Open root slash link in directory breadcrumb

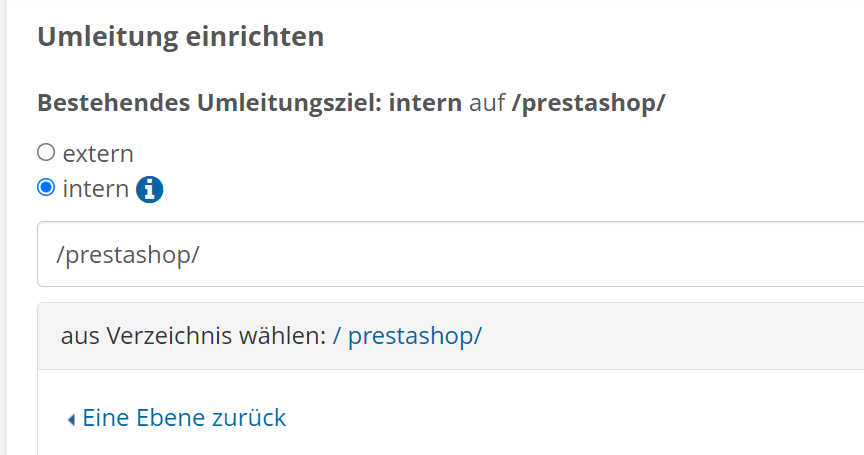[x=337, y=336]
